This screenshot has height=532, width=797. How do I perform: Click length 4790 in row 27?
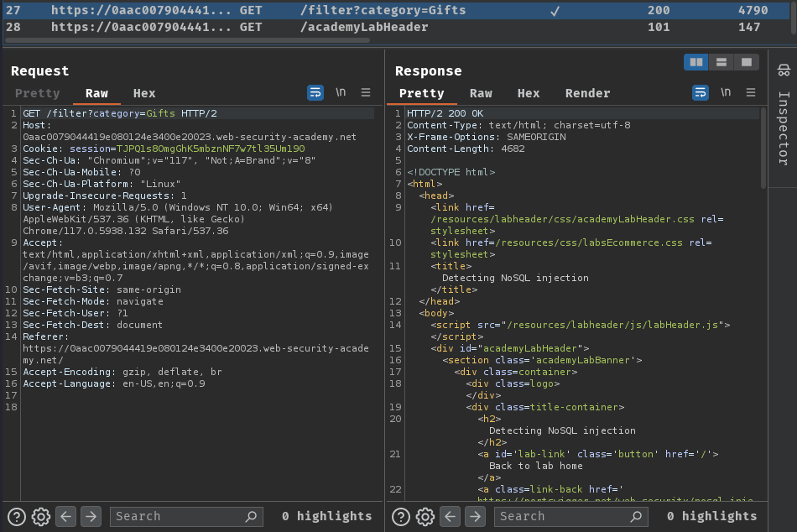[753, 10]
